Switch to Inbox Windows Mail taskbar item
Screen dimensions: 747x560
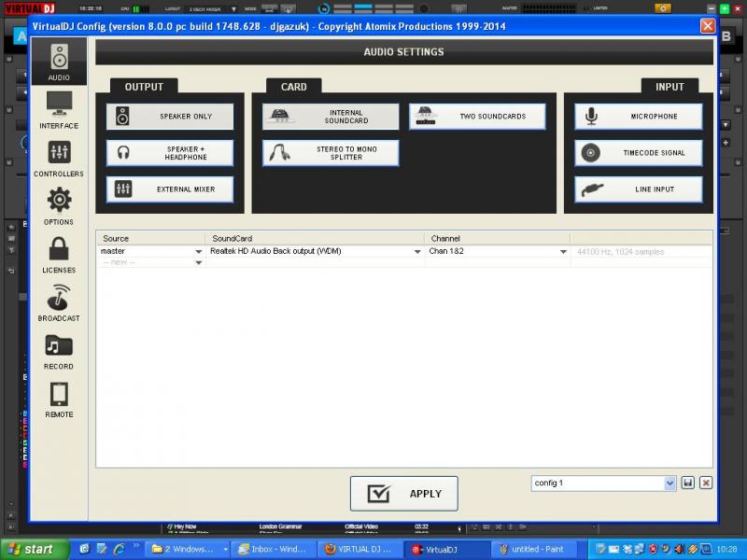tap(274, 549)
